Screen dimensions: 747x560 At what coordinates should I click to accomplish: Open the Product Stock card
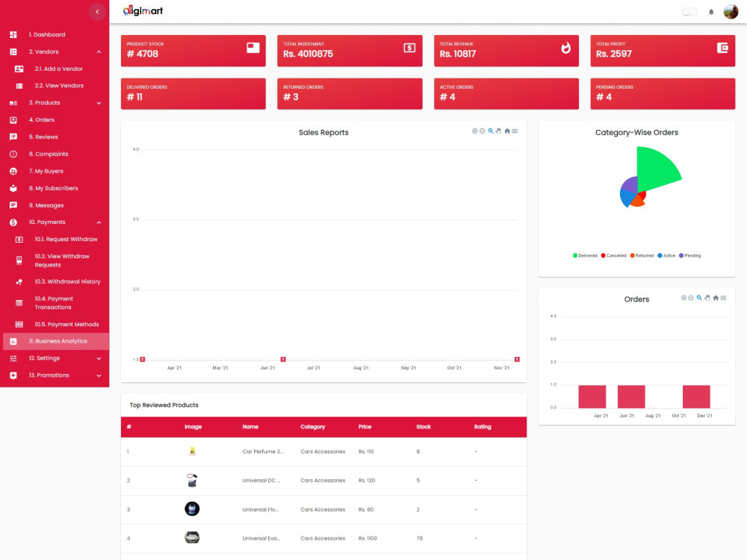pyautogui.click(x=193, y=51)
